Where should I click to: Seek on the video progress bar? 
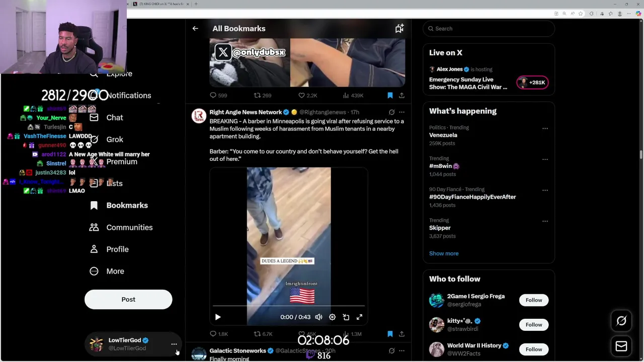point(288,306)
